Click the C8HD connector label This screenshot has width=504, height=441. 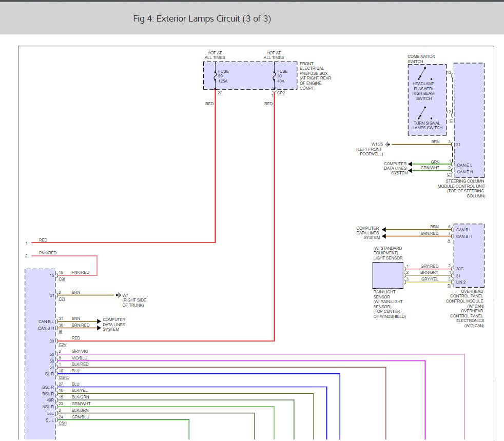[64, 377]
